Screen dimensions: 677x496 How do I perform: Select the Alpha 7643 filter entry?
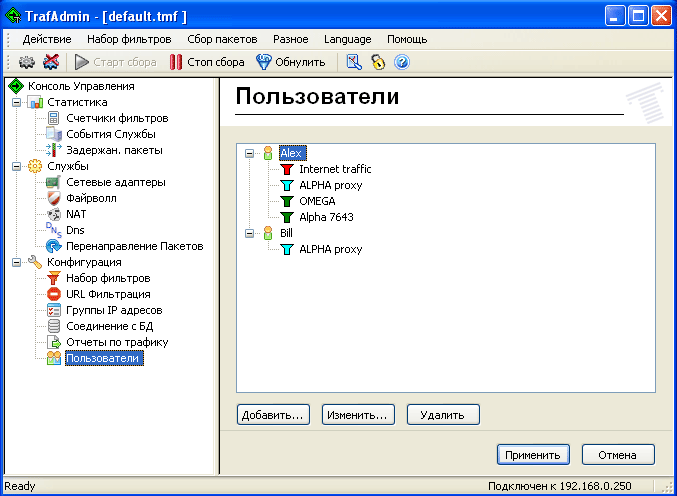[x=326, y=217]
